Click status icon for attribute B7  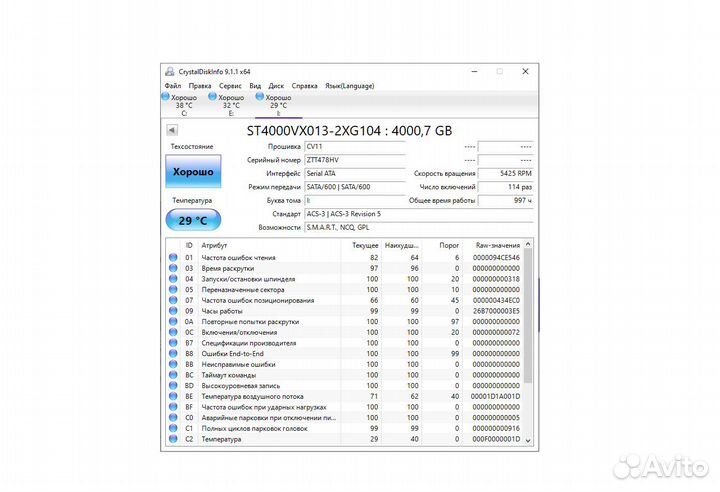click(173, 343)
